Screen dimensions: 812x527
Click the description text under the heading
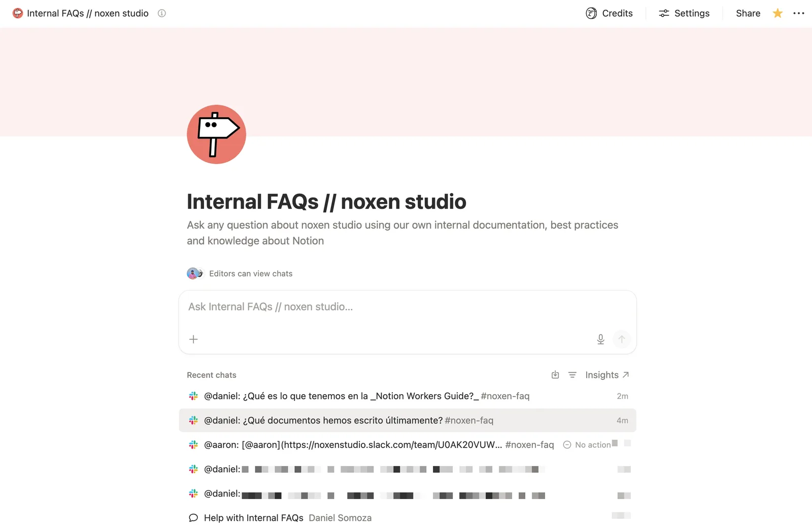[402, 233]
